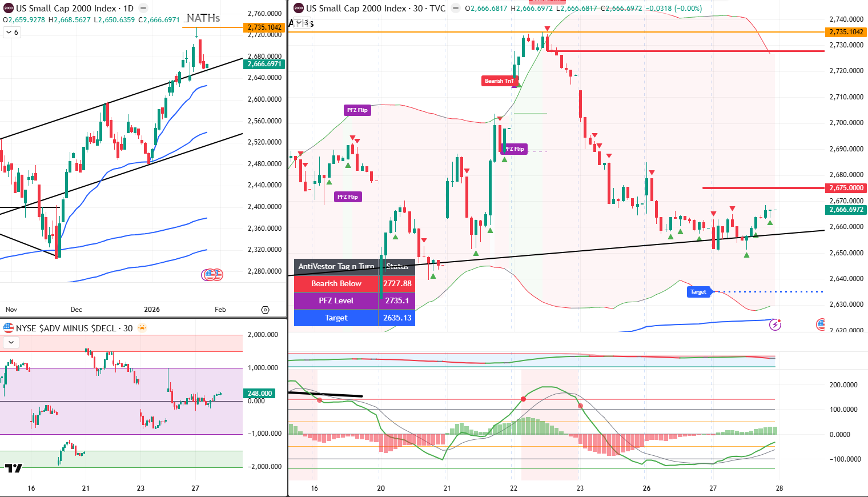Click the flag icon on the daily chart canvas
The image size is (868, 497).
[209, 274]
